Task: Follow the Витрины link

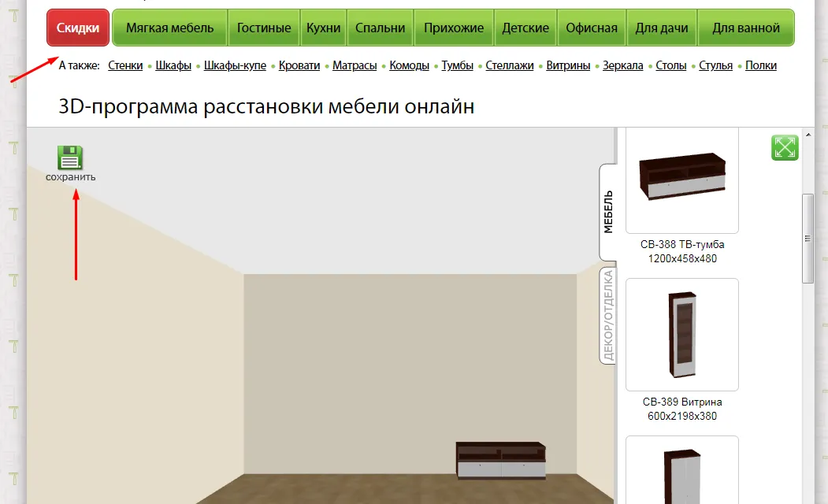Action: click(568, 65)
